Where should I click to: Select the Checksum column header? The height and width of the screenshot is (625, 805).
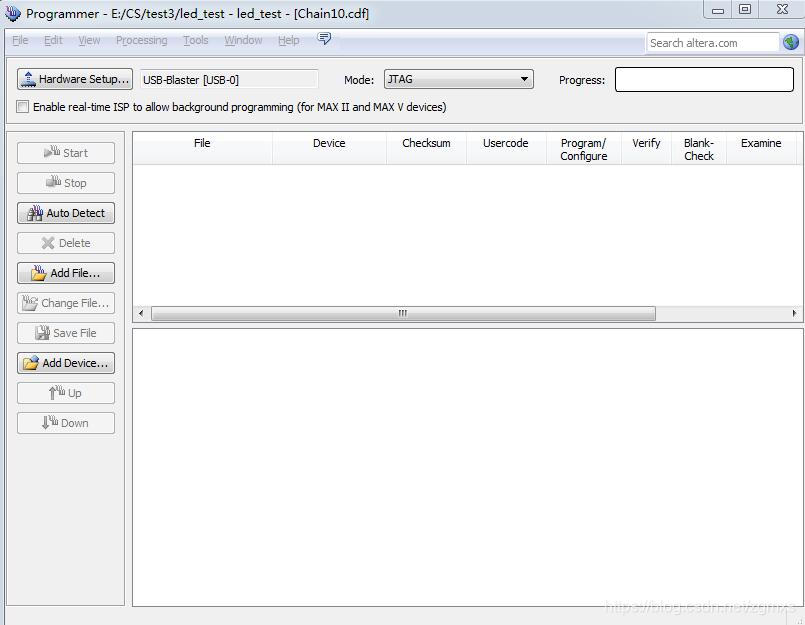[426, 149]
